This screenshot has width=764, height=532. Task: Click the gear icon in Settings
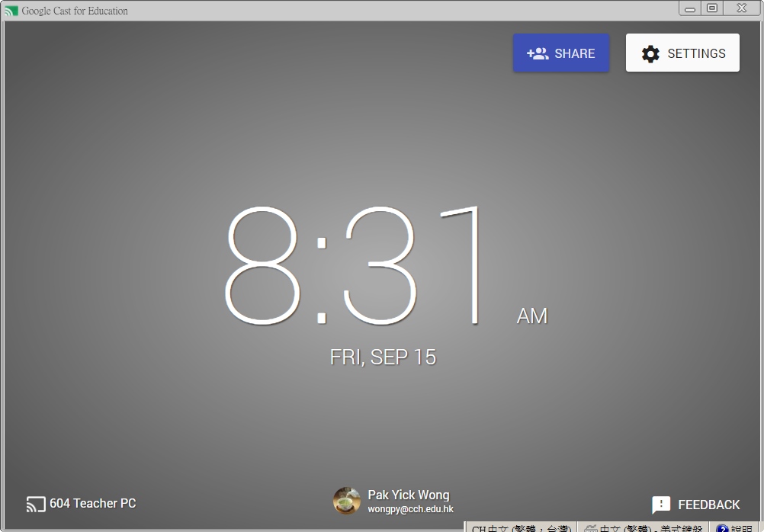[650, 53]
